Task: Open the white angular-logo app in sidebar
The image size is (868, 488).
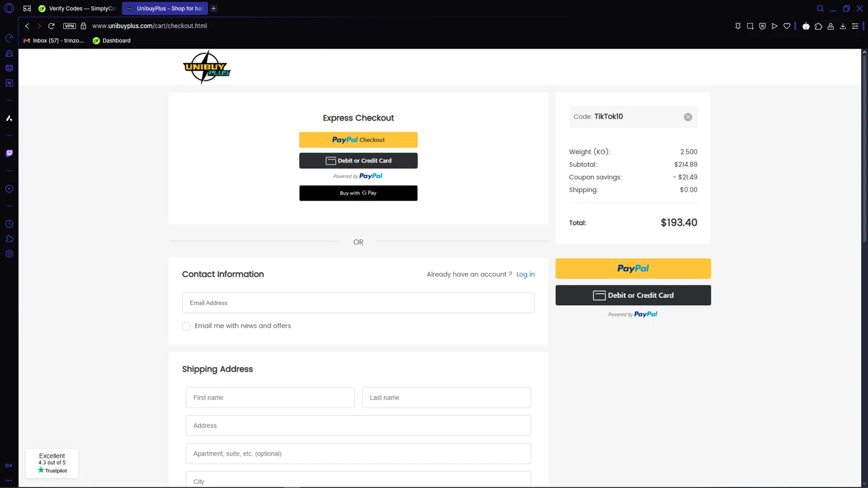Action: (9, 119)
